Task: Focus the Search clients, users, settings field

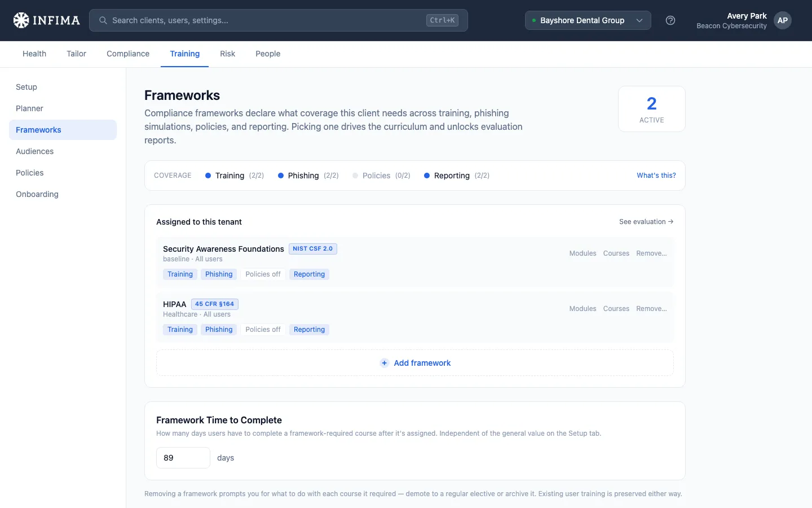Action: (x=279, y=20)
